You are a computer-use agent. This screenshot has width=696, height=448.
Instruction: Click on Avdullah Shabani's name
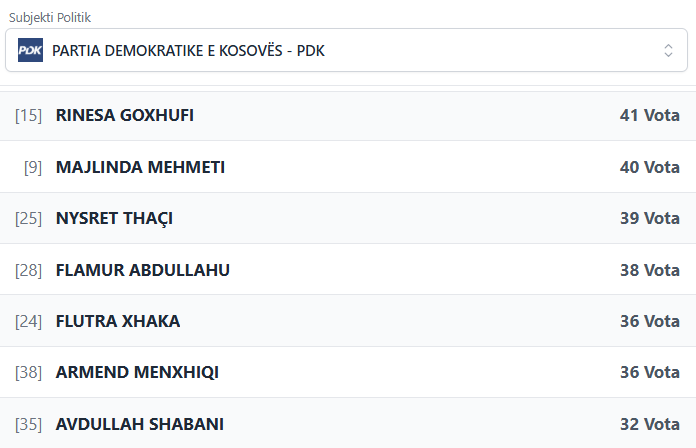[139, 424]
